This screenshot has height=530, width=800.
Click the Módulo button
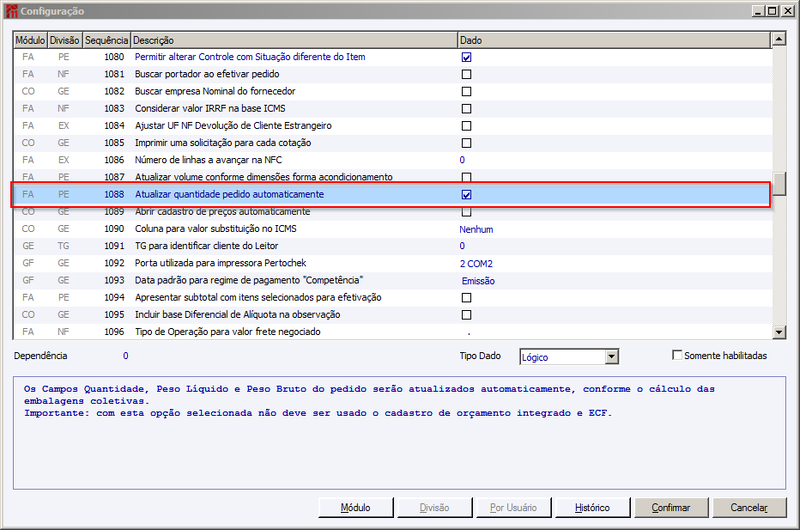[356, 508]
